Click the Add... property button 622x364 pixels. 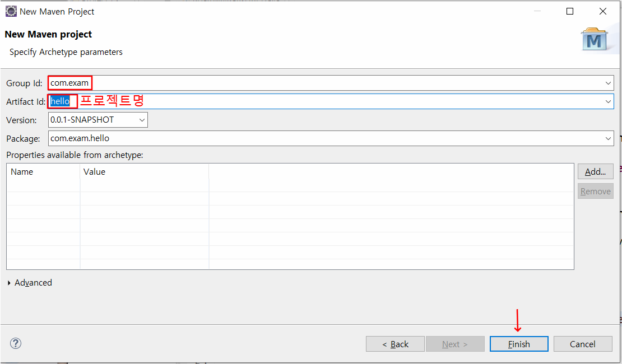pos(596,172)
